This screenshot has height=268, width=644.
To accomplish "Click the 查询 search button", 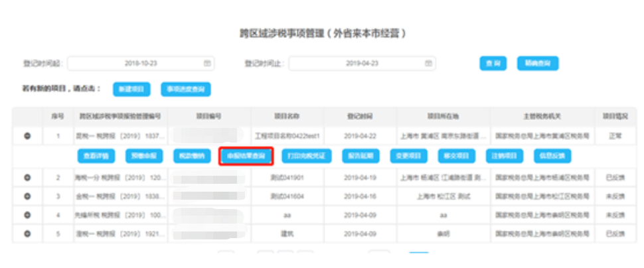I will pyautogui.click(x=493, y=64).
